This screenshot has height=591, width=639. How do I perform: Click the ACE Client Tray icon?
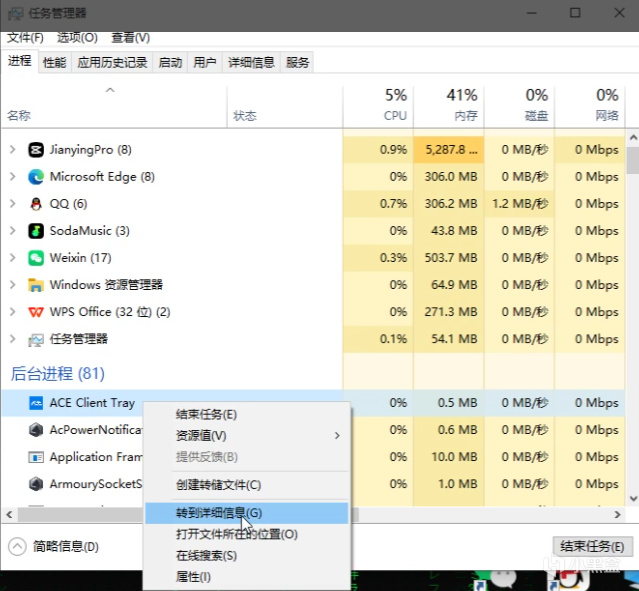pyautogui.click(x=36, y=403)
